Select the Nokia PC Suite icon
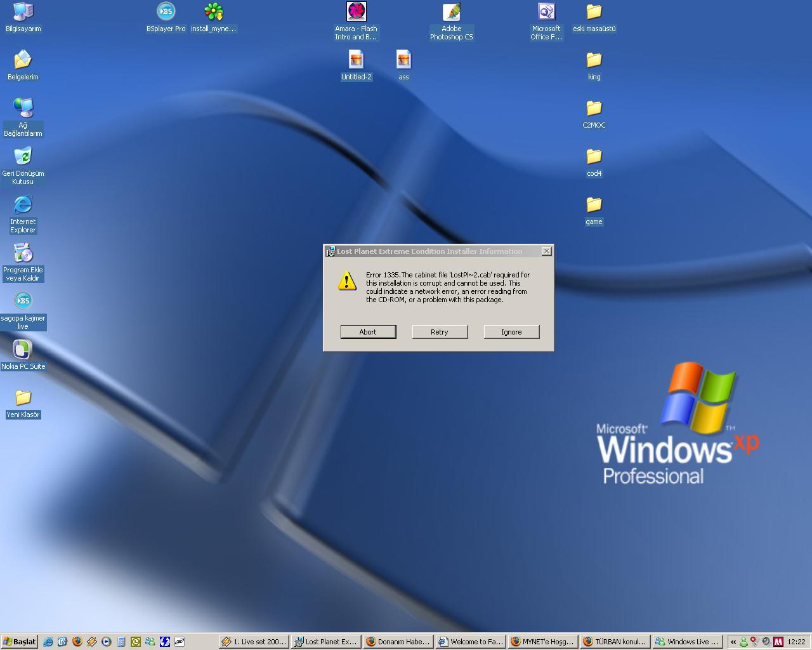This screenshot has height=650, width=812. coord(23,355)
